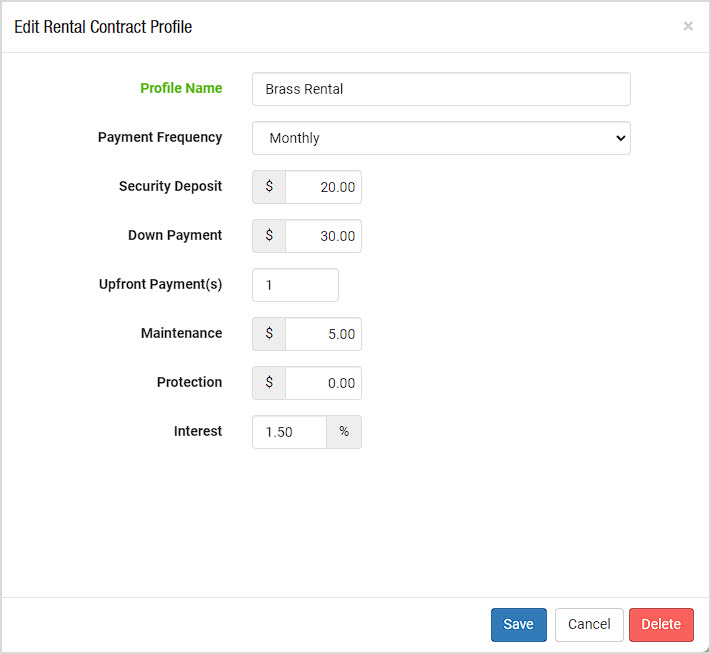Click the Interest rate input
This screenshot has width=711, height=654.
tap(289, 432)
